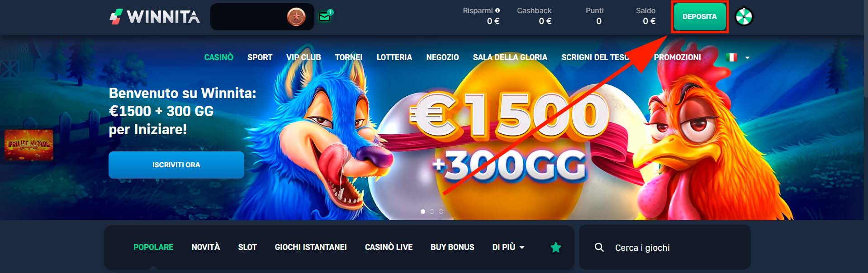Select the second banner slide dot
Viewport: 868px width, 273px height.
pos(432,212)
